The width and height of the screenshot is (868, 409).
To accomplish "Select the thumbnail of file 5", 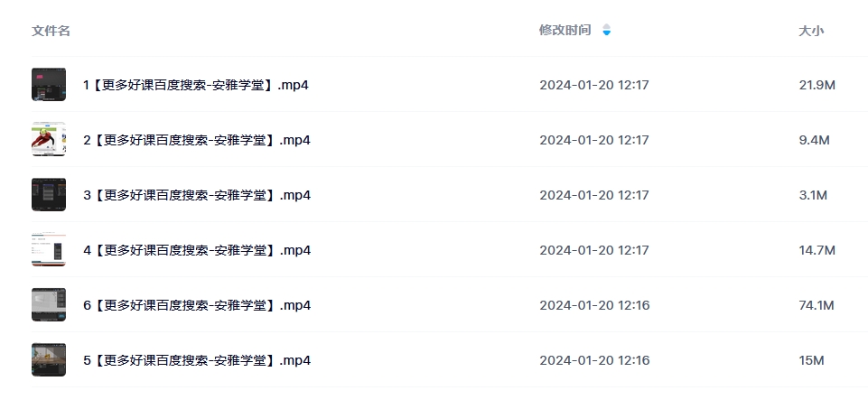I will tap(49, 359).
